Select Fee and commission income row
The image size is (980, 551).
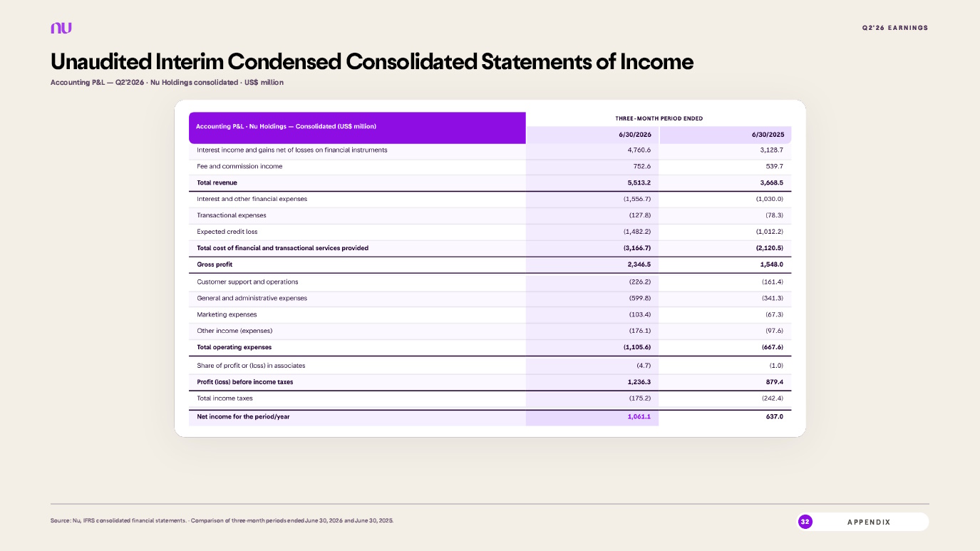point(490,166)
